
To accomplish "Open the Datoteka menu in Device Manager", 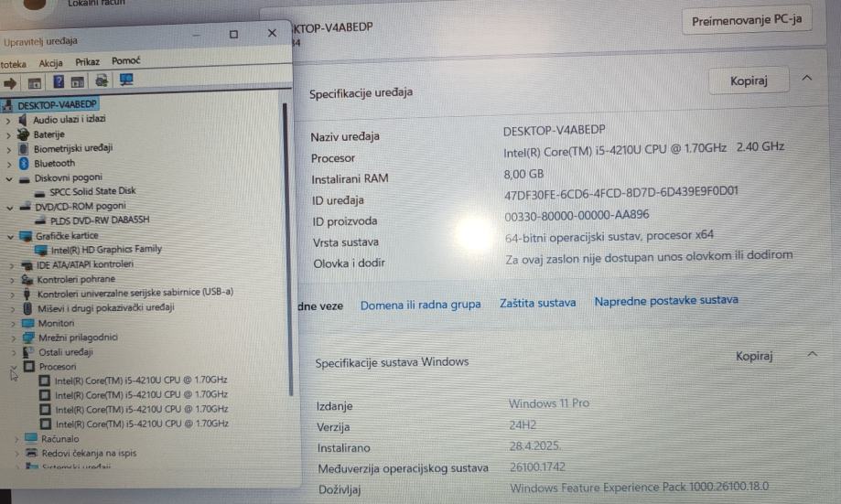I will click(x=13, y=64).
